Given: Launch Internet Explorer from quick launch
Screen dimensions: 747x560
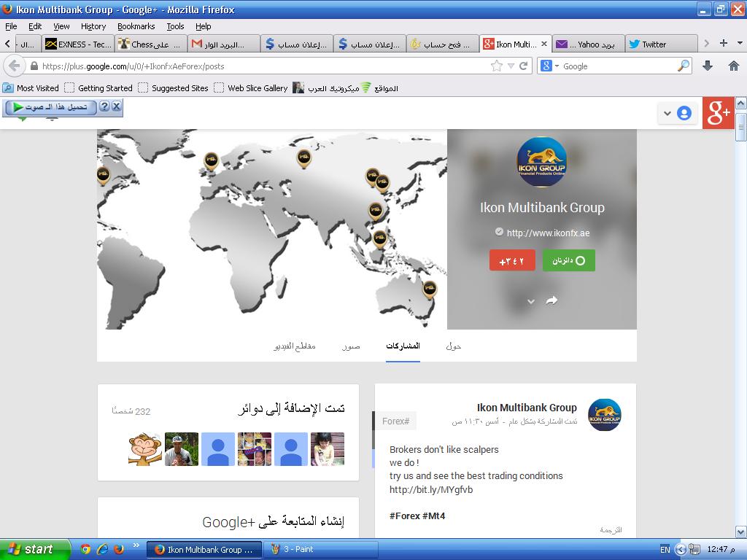Looking at the screenshot, I should pyautogui.click(x=102, y=549).
